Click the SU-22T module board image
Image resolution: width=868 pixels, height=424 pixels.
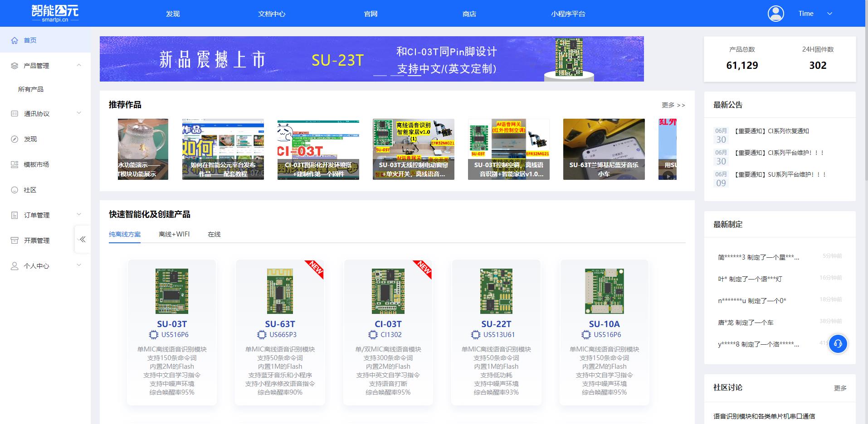pos(496,291)
